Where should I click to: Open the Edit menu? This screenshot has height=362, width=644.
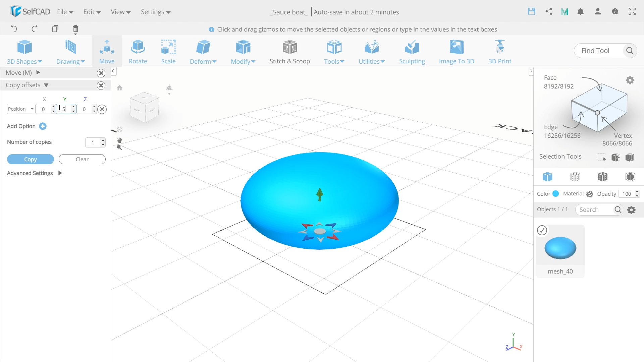(x=92, y=12)
